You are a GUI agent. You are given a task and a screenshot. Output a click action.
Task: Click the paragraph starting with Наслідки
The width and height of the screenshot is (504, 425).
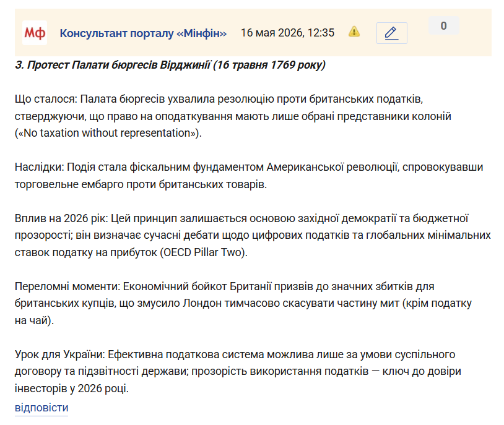pos(249,176)
